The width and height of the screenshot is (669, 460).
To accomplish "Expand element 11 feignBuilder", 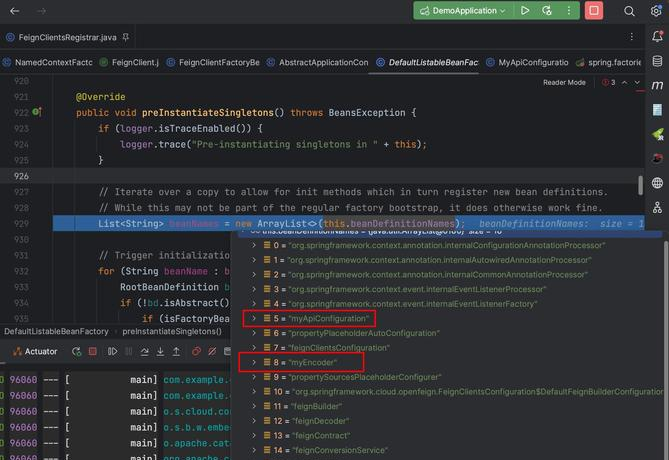I will 254,406.
